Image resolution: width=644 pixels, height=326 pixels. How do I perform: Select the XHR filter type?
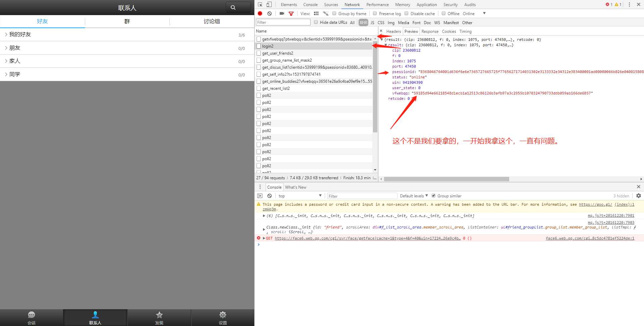[363, 22]
